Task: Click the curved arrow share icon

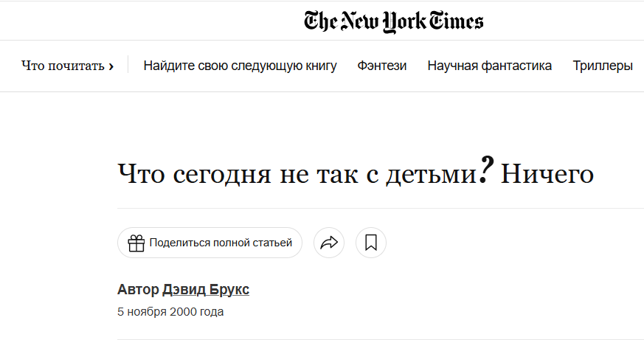Action: coord(329,243)
